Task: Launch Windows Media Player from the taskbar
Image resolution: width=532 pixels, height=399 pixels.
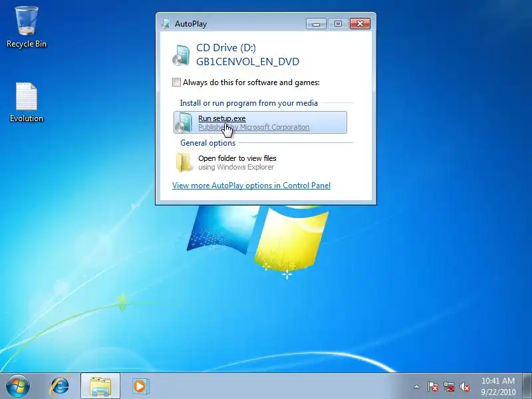Action: 140,386
